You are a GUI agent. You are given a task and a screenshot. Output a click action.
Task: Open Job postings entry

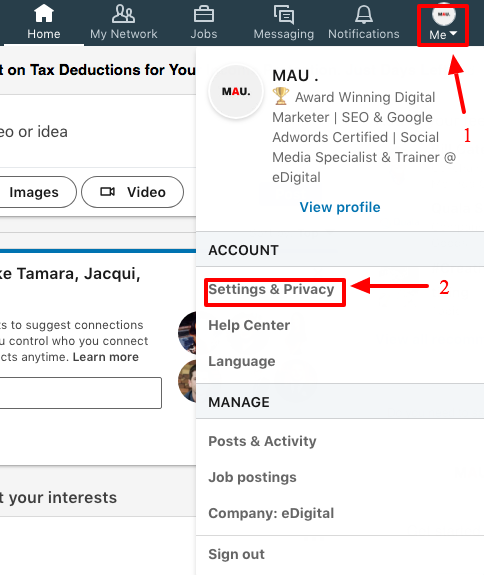pyautogui.click(x=252, y=477)
